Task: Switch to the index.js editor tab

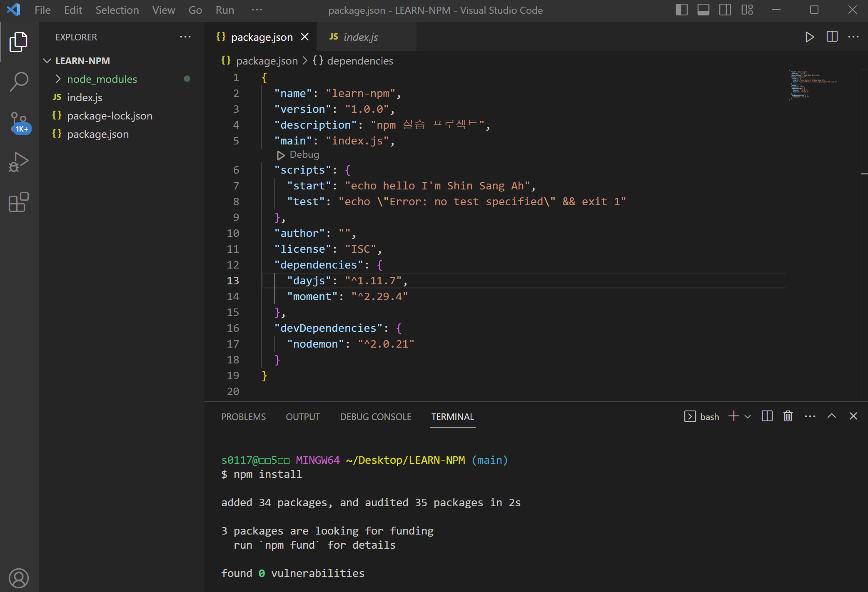Action: [x=360, y=37]
